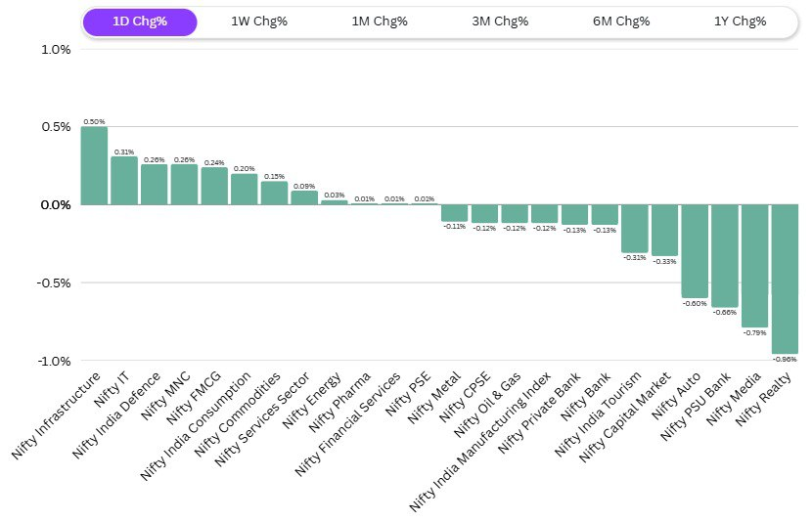Select the 6M Chg% tab
This screenshot has height=522, width=812.
[621, 22]
